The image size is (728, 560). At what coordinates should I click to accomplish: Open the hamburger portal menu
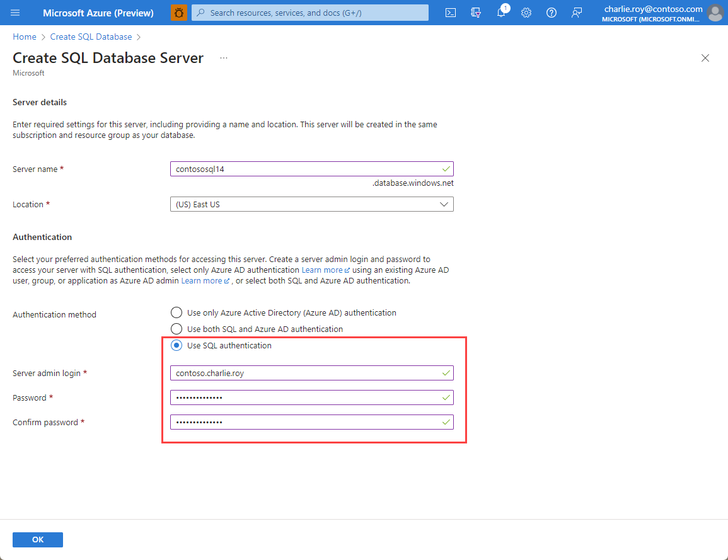click(15, 13)
